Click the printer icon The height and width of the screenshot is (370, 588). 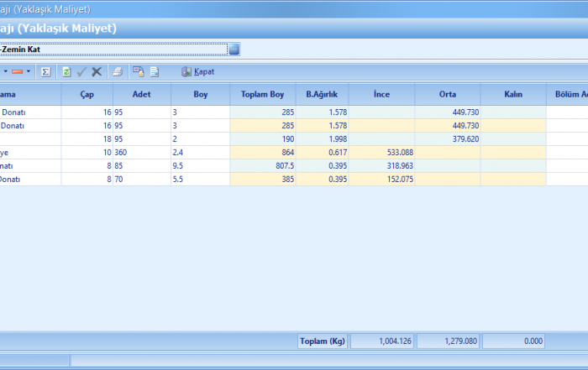click(x=118, y=72)
